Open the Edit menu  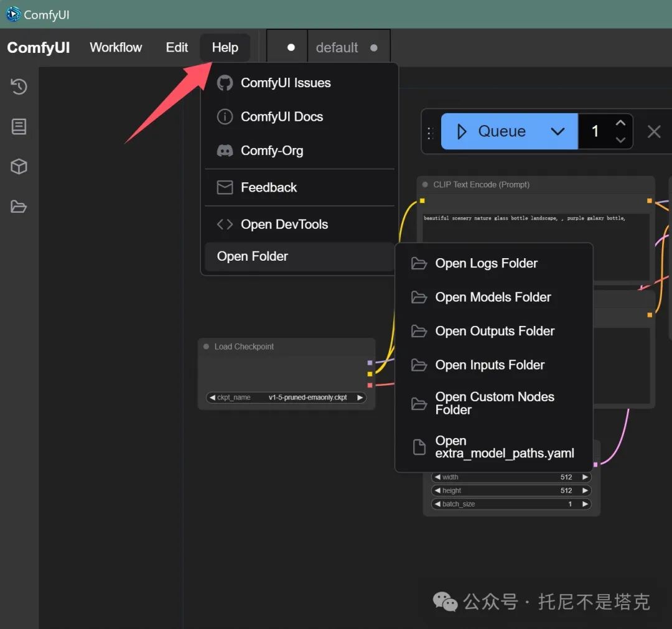(x=177, y=47)
